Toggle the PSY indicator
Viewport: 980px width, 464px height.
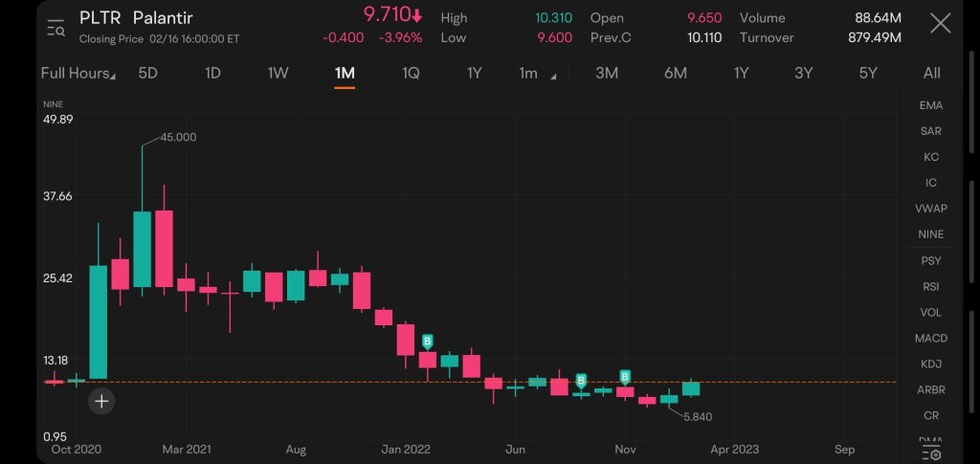click(930, 260)
